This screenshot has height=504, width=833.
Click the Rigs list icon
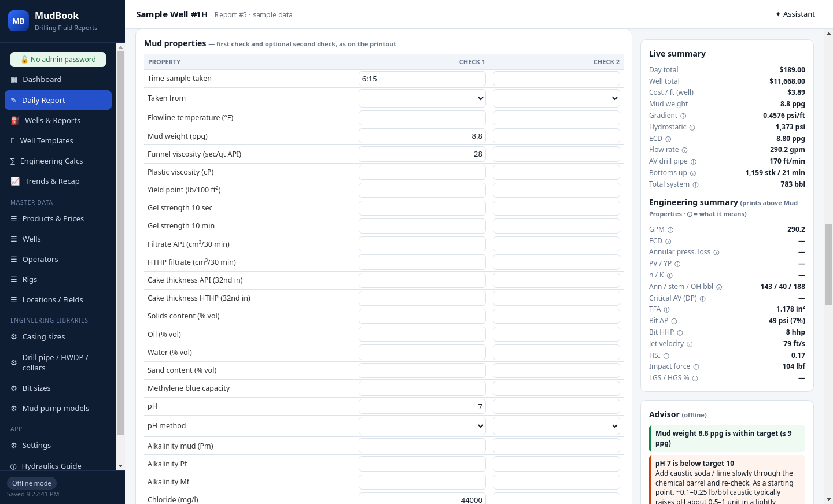point(14,279)
